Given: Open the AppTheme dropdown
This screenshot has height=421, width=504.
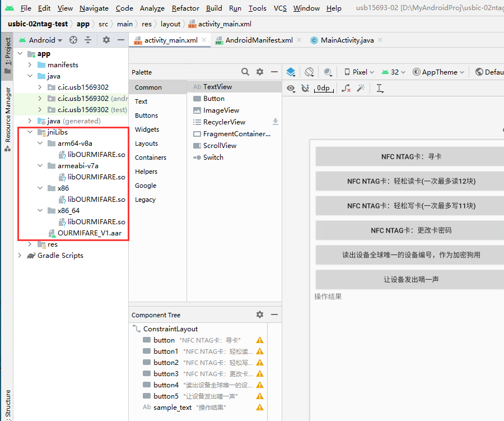Looking at the screenshot, I should pos(438,72).
